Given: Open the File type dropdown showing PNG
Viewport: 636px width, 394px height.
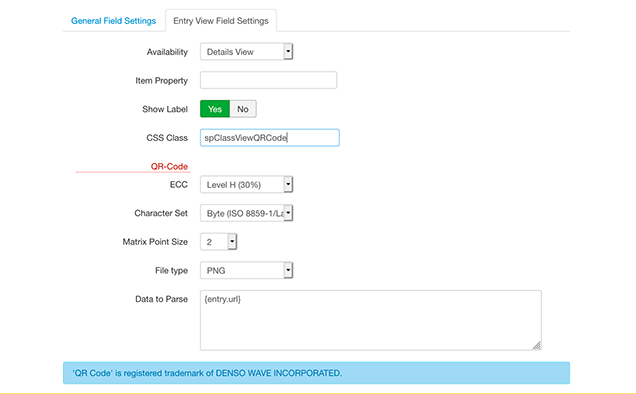Looking at the screenshot, I should click(x=246, y=270).
